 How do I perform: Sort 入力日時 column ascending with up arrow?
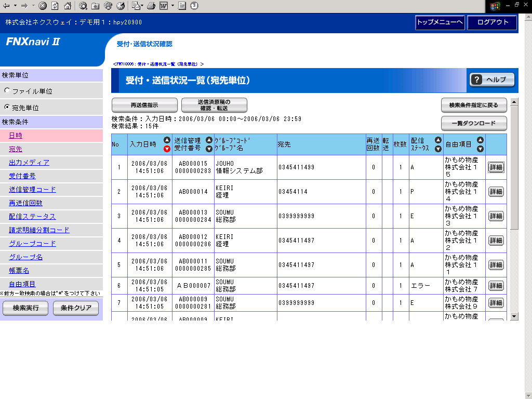point(167,140)
